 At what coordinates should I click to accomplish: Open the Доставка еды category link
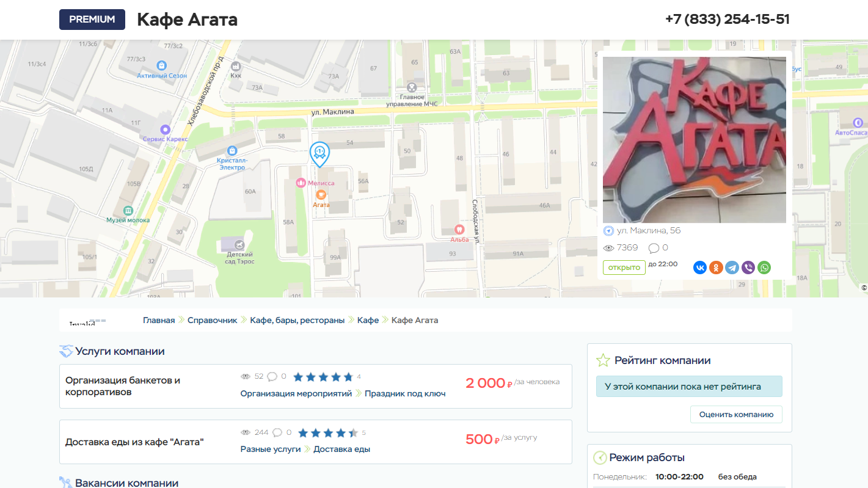341,449
